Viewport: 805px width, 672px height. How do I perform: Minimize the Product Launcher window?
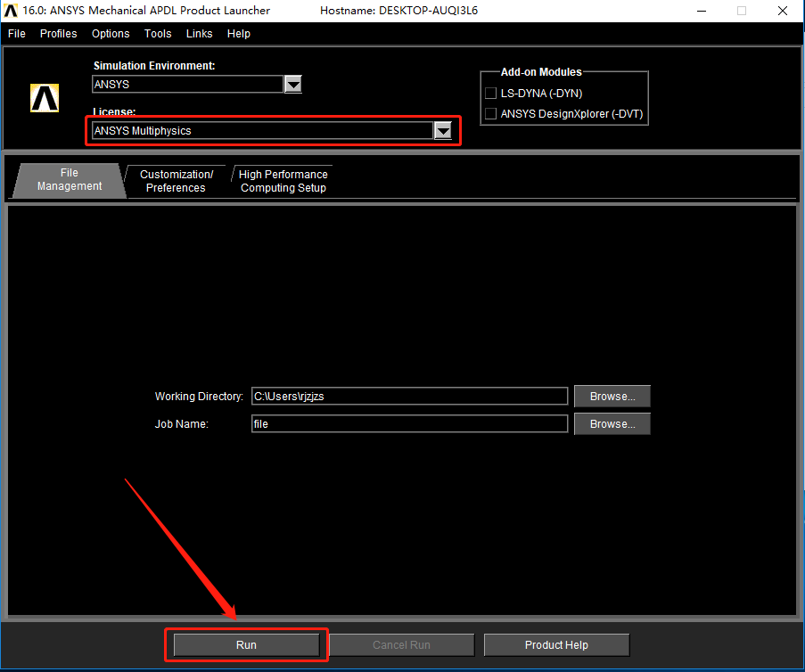(x=702, y=11)
